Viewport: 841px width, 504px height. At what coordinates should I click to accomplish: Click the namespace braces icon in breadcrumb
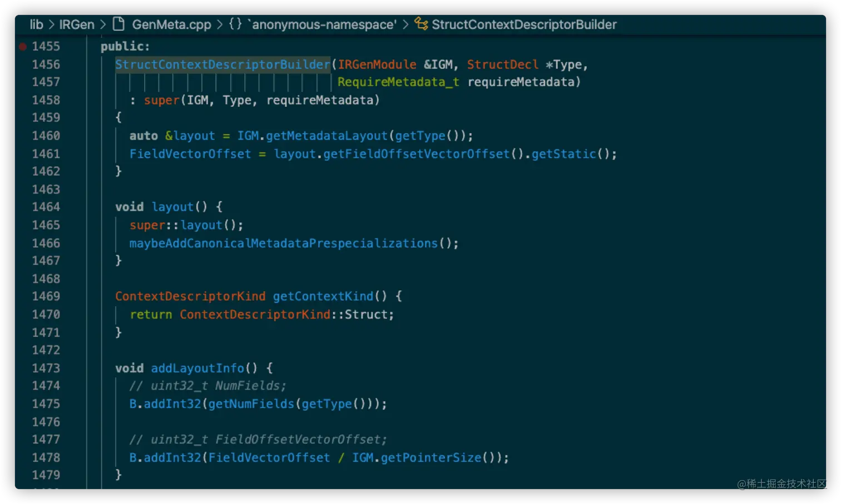pyautogui.click(x=235, y=24)
